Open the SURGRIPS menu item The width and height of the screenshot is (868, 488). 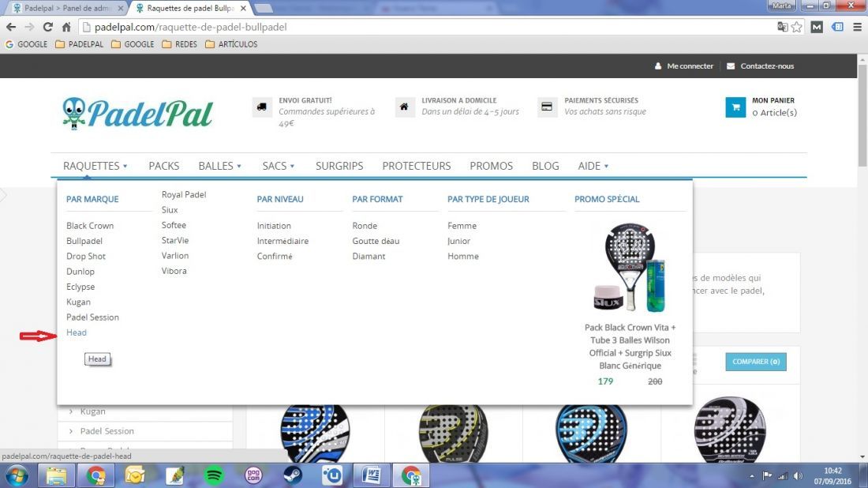[x=339, y=166]
